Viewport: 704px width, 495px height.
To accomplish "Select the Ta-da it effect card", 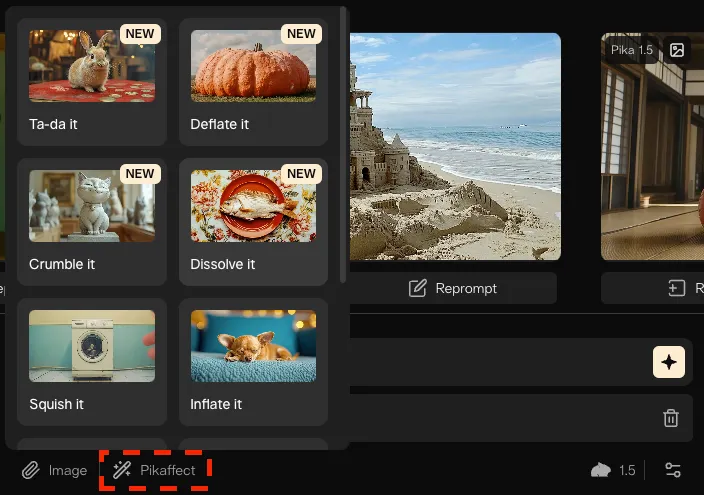I will point(92,82).
